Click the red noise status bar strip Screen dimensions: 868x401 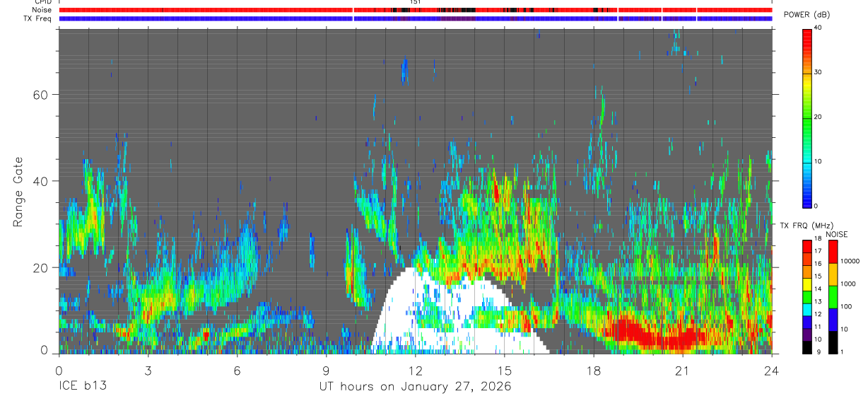point(416,10)
